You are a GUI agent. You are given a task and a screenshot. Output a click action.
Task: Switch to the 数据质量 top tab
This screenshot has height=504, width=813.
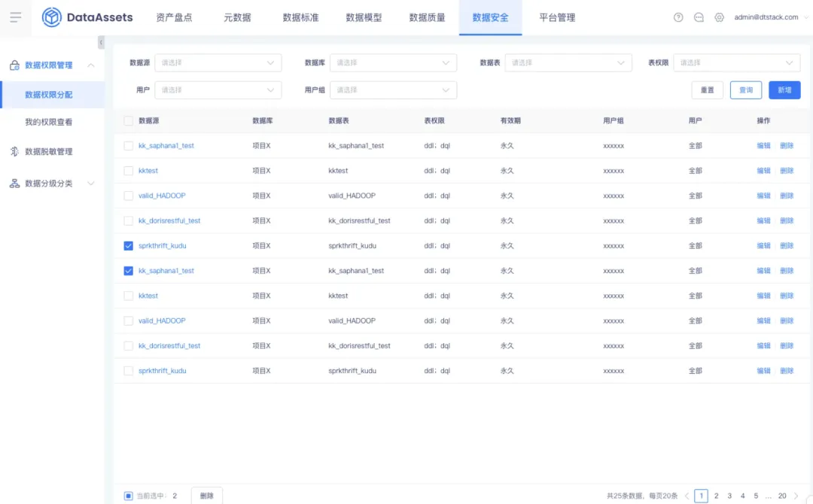point(427,17)
